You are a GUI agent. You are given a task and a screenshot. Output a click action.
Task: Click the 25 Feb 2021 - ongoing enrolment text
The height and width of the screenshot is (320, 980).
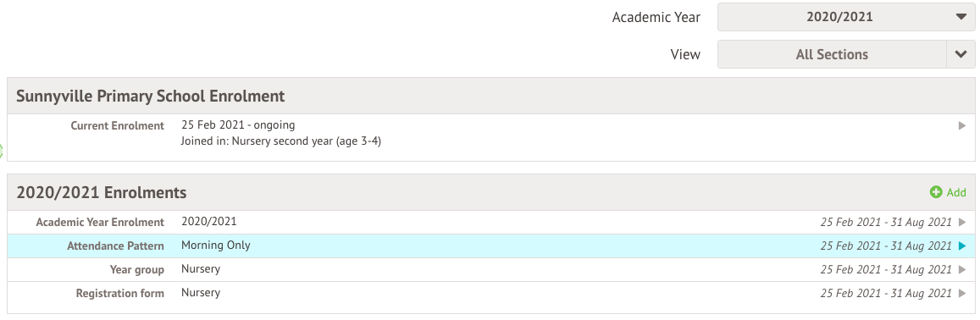[238, 125]
